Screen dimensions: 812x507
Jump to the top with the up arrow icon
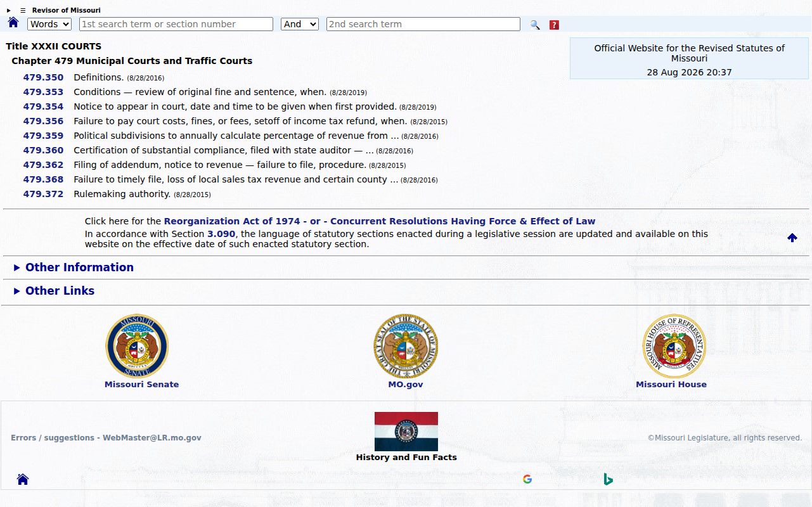(792, 238)
